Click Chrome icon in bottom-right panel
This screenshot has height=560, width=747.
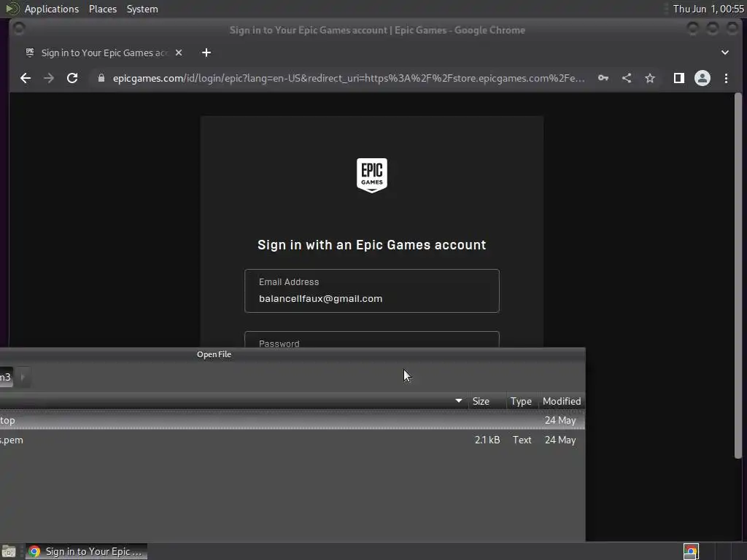click(691, 551)
